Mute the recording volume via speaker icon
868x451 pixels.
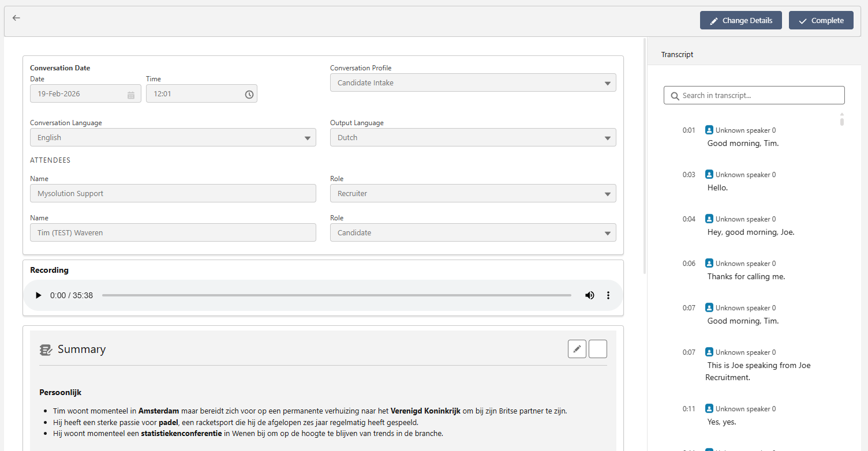click(x=590, y=295)
